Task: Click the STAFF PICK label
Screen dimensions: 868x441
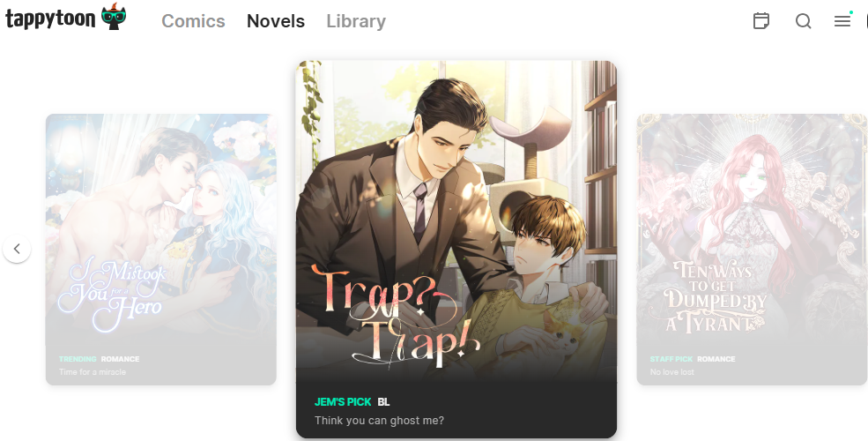Action: [x=671, y=359]
